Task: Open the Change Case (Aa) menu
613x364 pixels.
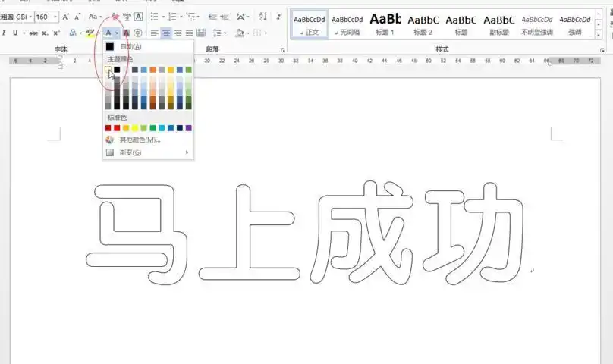Action: pyautogui.click(x=95, y=17)
